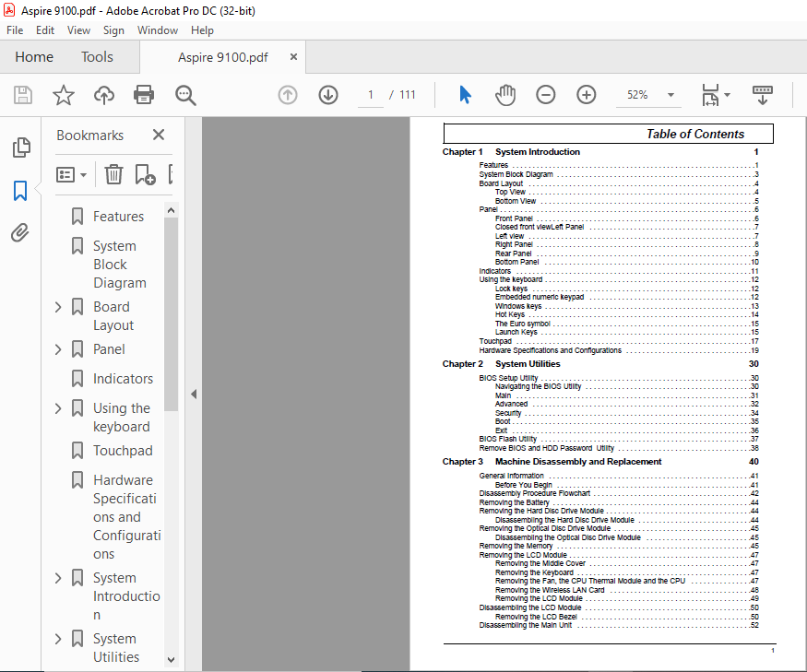Click the read mode scroll icon

pyautogui.click(x=762, y=95)
